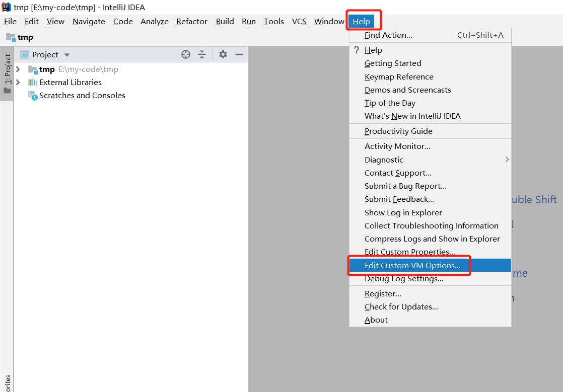Open the Edit menu
The image size is (563, 392).
(x=32, y=22)
